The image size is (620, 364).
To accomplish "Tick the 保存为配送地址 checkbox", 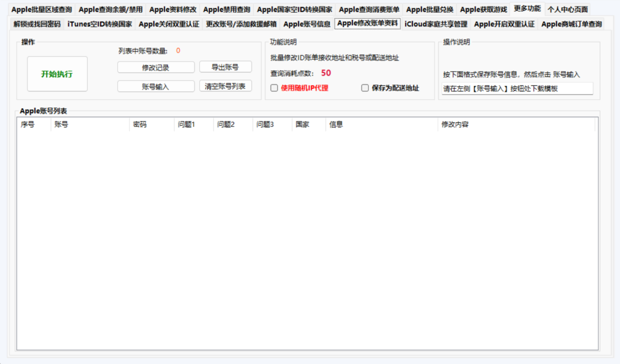I will 365,88.
